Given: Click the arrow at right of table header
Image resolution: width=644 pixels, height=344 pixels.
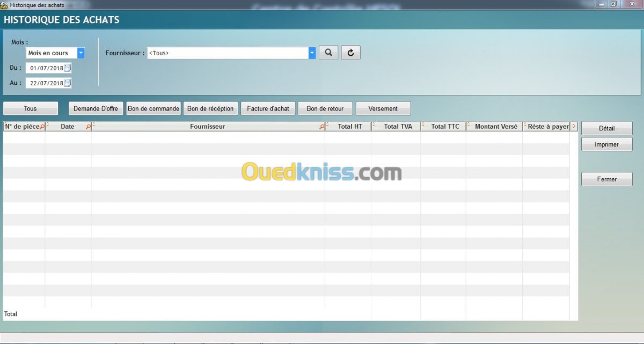Looking at the screenshot, I should 574,127.
